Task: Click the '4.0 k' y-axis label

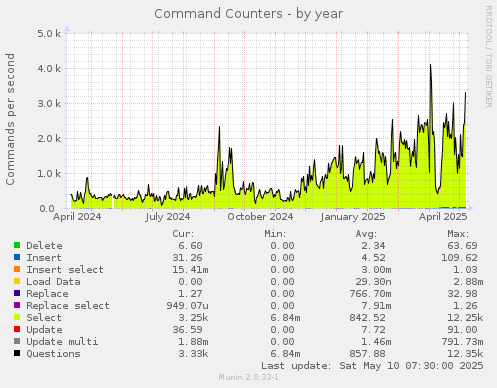Action: coord(49,69)
